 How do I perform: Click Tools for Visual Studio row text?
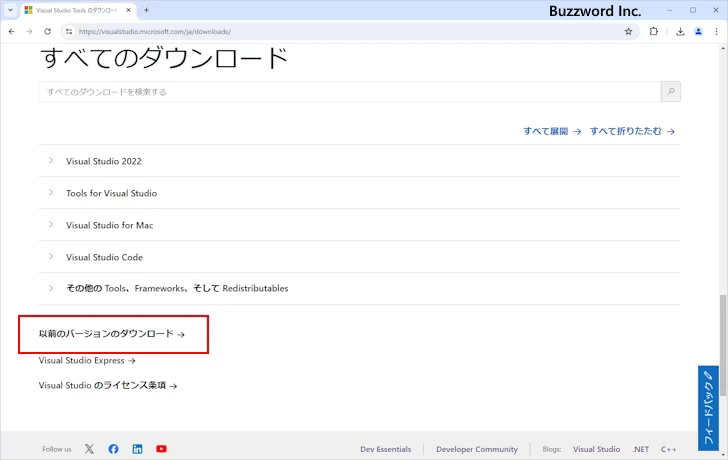[x=111, y=193]
